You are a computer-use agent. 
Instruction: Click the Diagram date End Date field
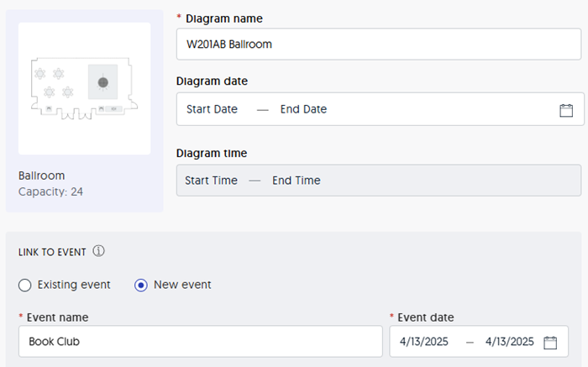(303, 109)
